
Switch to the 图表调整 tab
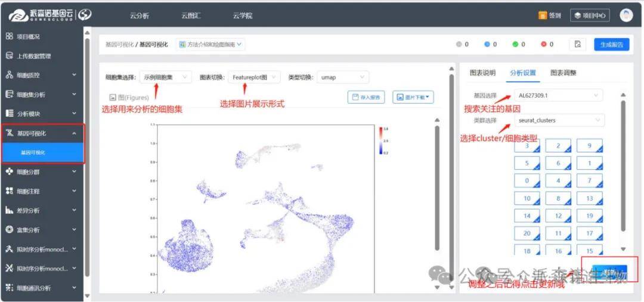coord(563,73)
